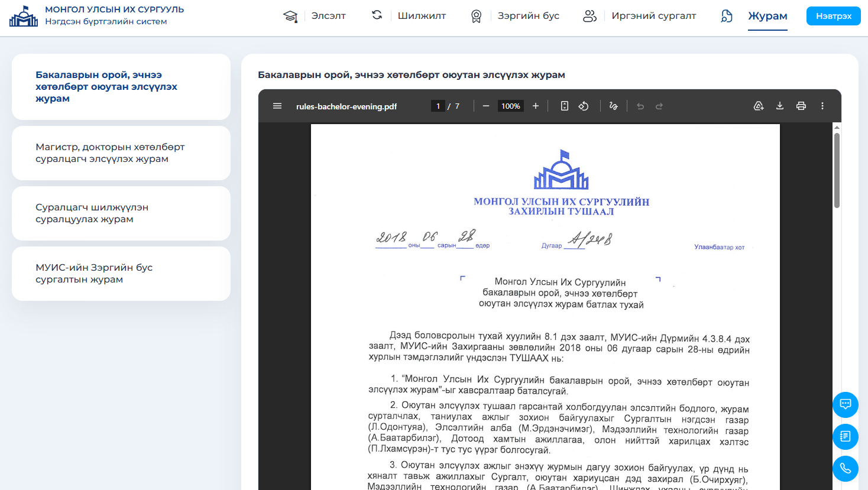Click the fit-to-page icon in PDF toolbar

565,106
